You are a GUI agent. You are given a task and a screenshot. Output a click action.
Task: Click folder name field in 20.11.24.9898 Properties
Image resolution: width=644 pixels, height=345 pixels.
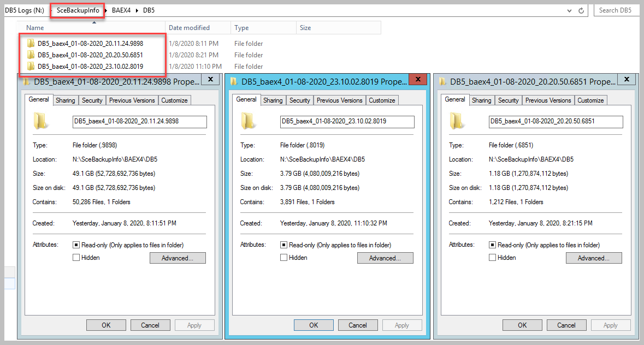(140, 122)
